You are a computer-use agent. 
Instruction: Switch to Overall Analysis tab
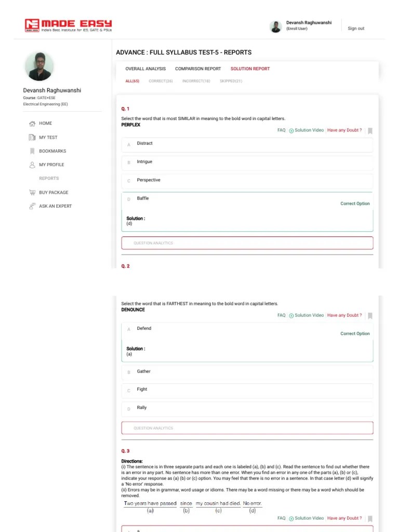[x=145, y=69]
